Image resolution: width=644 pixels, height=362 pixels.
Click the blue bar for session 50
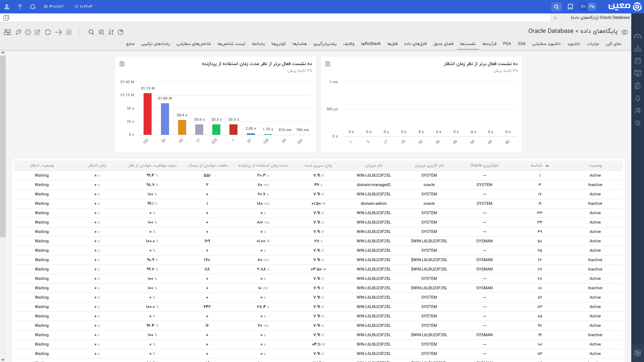coord(165,119)
